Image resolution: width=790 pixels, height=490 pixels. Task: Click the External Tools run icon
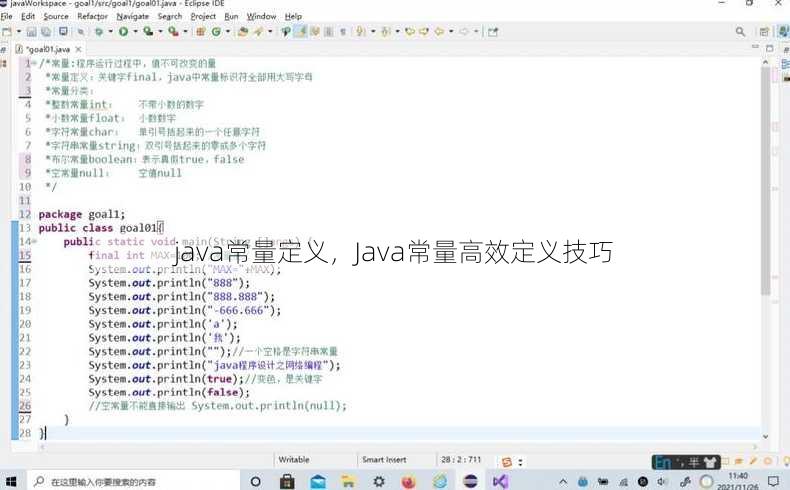coord(173,32)
